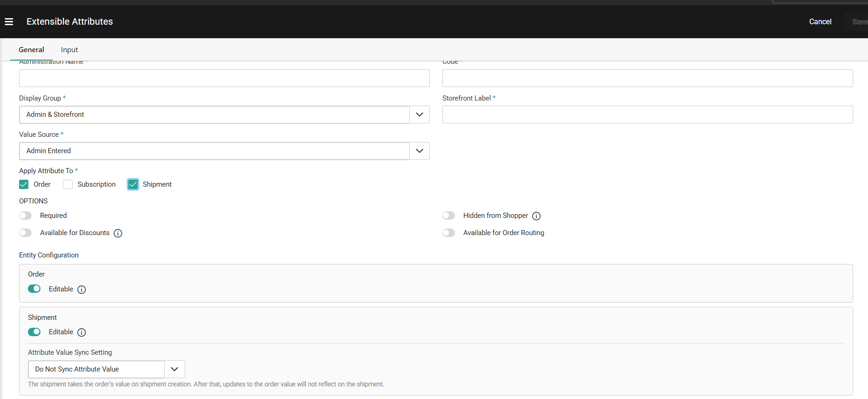
Task: Click the Entity Configuration heading
Action: 49,255
